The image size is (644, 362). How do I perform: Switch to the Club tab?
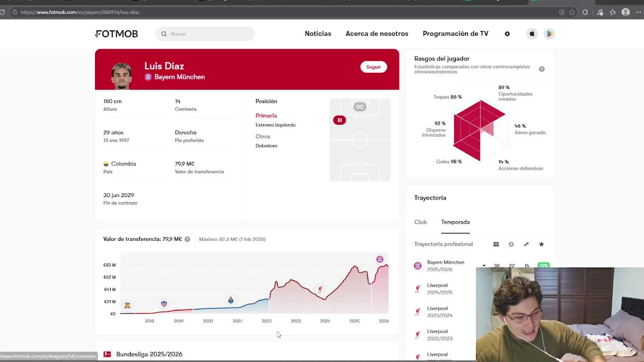pos(421,222)
